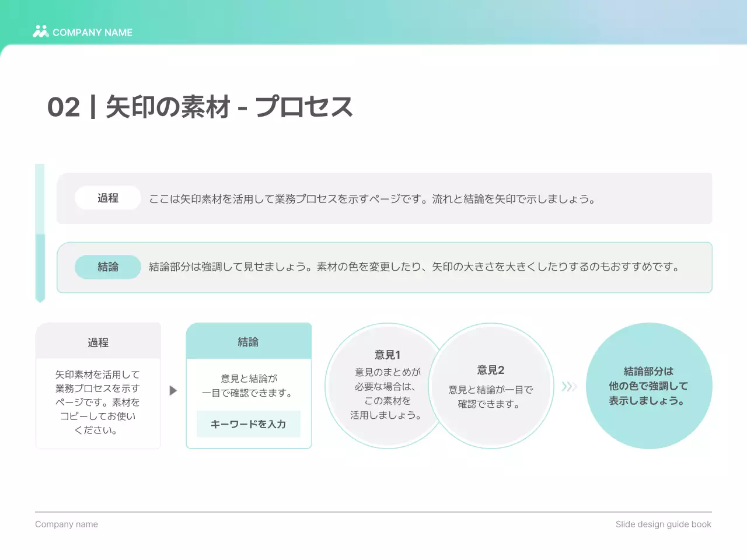Click the slide title 矢印の素材 - プロセス

pos(200,107)
